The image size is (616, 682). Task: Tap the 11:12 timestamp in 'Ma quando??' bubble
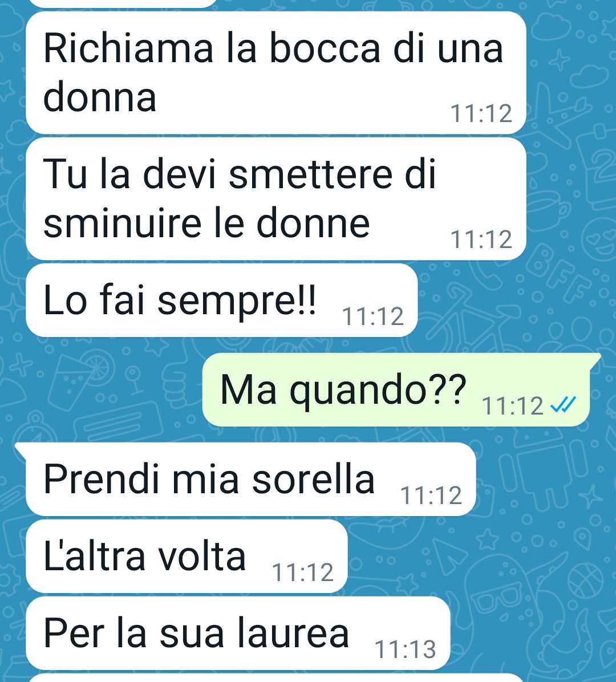tap(513, 406)
